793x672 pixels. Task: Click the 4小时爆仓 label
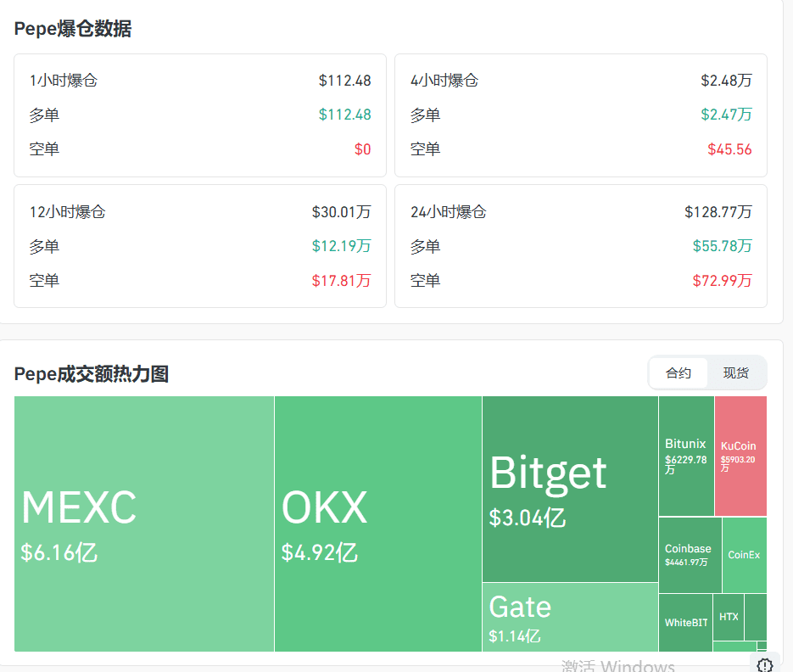pyautogui.click(x=444, y=81)
